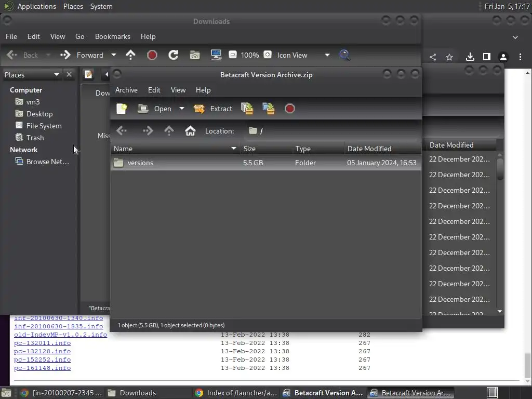Expand the Open recent dropdown arrow
Image resolution: width=532 pixels, height=399 pixels.
(181, 109)
